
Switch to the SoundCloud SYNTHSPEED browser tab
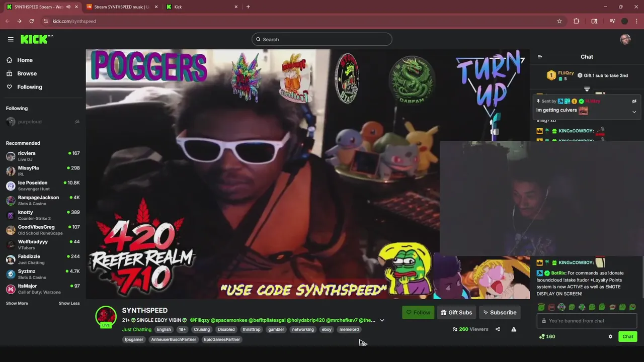click(x=122, y=7)
